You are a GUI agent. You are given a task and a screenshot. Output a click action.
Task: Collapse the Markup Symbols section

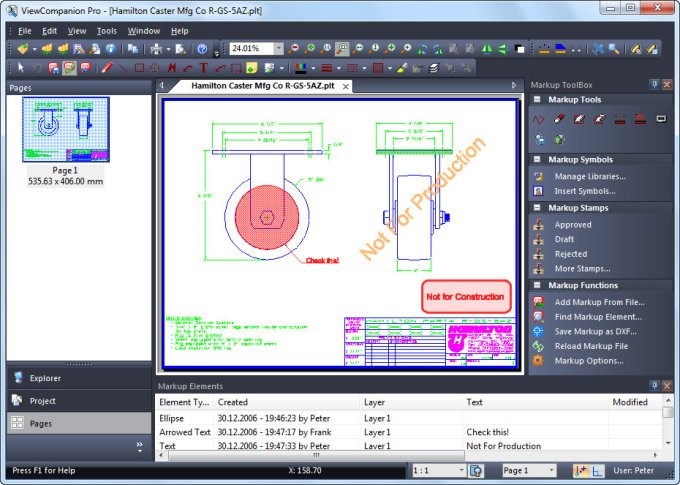tap(537, 159)
